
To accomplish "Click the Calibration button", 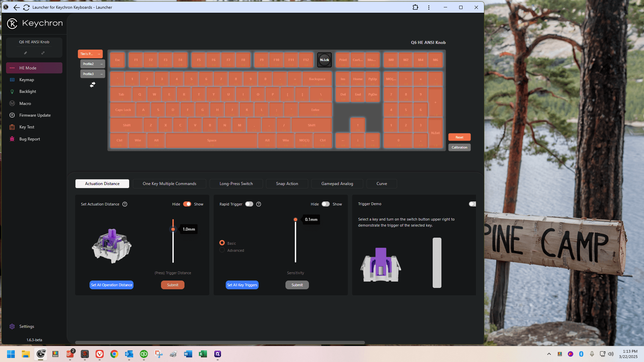I will [x=460, y=147].
